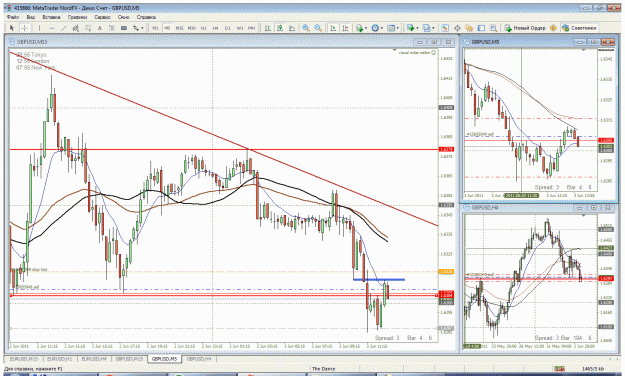Switch timeframe to H4 in toolbar

[x=215, y=28]
